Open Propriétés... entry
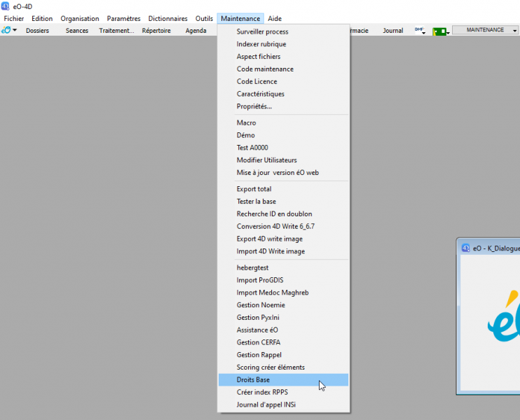Viewport: 520px width, 420px height. click(284, 106)
